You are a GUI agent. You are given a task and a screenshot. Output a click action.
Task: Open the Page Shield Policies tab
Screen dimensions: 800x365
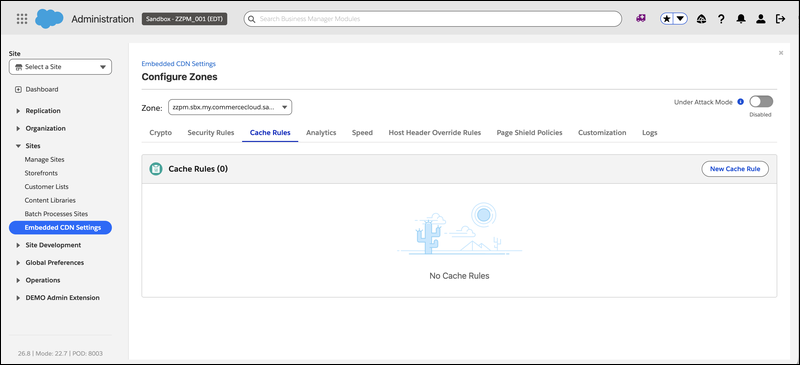pyautogui.click(x=530, y=133)
